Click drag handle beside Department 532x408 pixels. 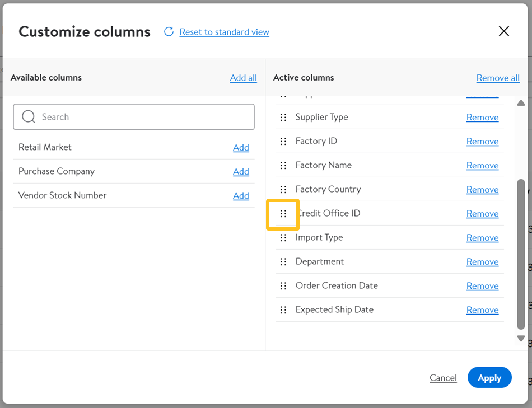click(283, 262)
